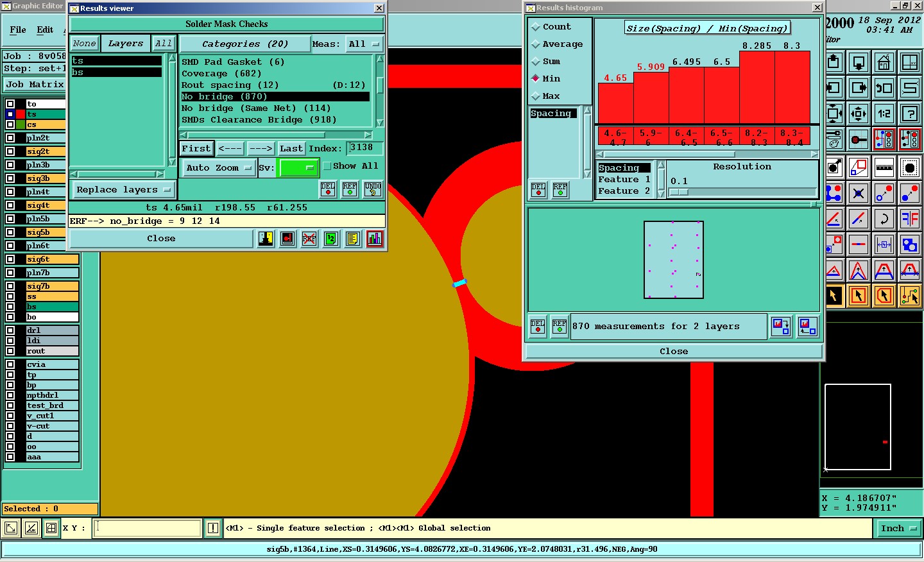
Task: Select the polygon selection arrow tool
Action: click(884, 296)
